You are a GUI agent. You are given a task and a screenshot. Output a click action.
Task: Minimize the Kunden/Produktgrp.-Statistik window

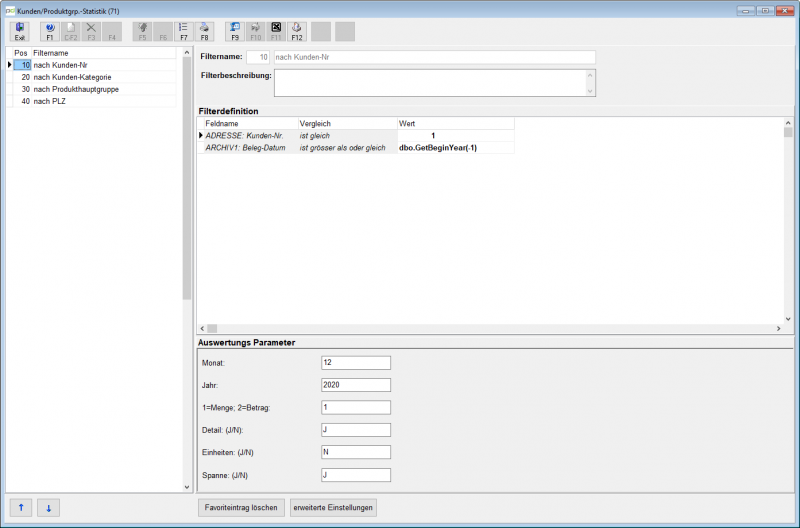click(746, 11)
